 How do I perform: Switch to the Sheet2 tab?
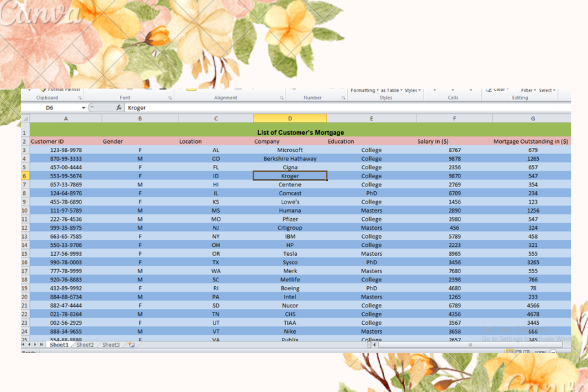pos(85,345)
